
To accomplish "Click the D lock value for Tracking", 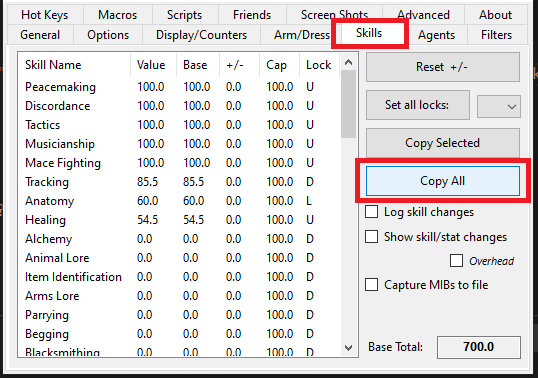I will (310, 182).
